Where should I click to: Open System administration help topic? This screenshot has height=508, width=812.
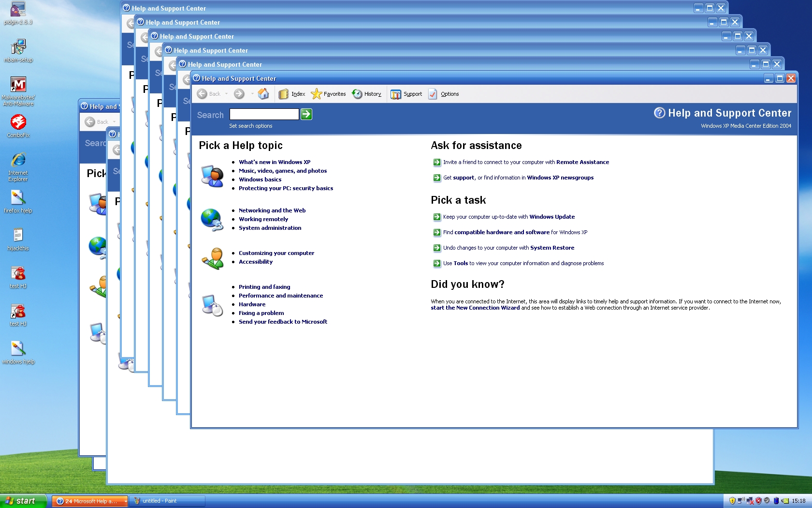coord(270,228)
